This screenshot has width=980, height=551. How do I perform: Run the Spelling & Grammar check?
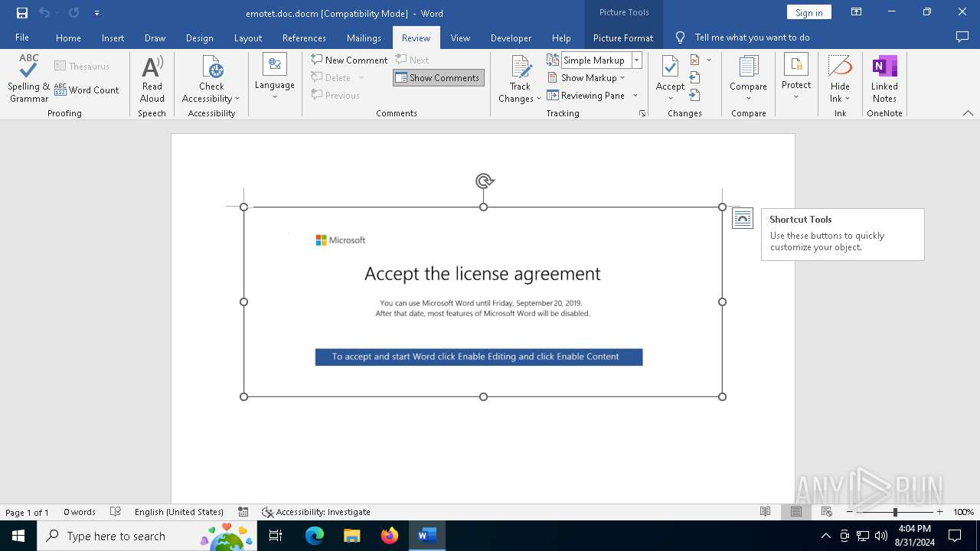coord(29,79)
